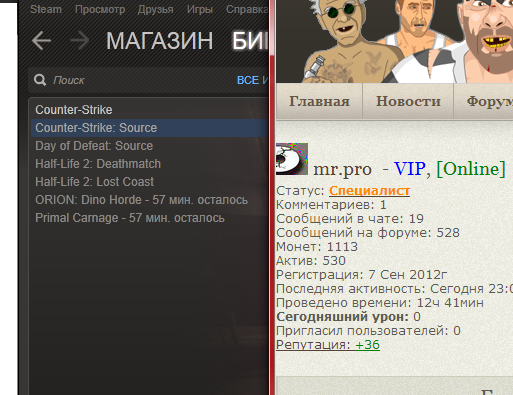Click the Специалист status link

(370, 191)
